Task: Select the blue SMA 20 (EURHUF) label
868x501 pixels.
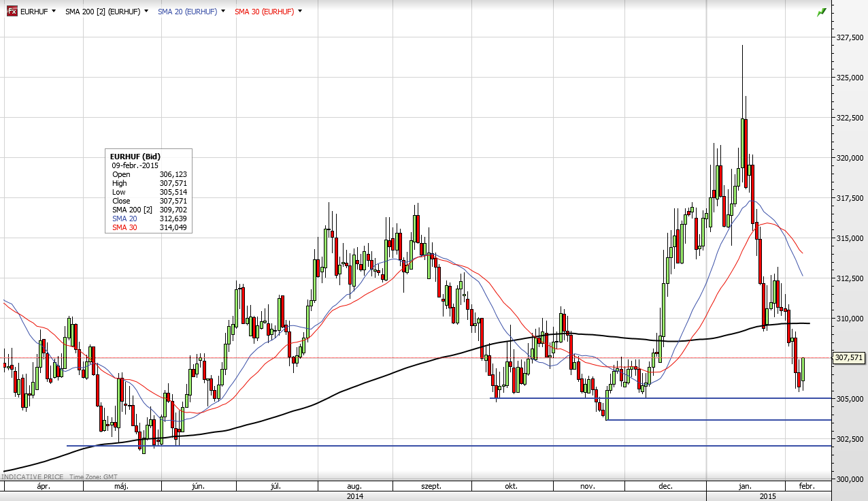Action: point(188,12)
